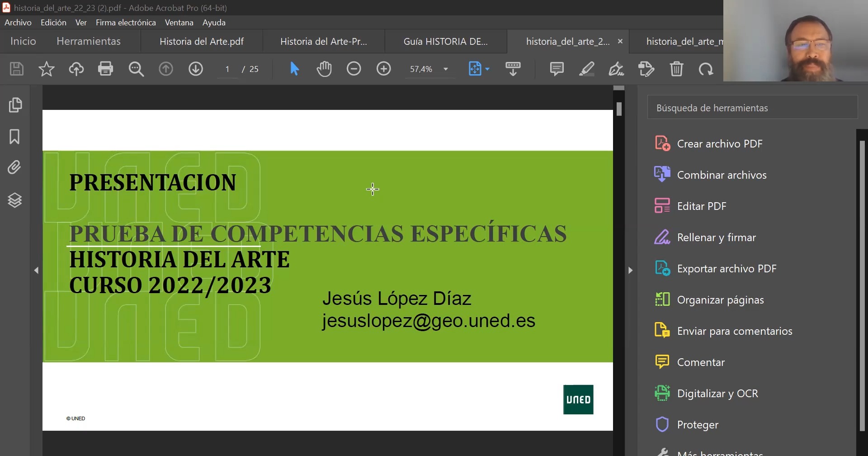Zoom out with the minus icon
The width and height of the screenshot is (868, 456).
click(x=354, y=69)
